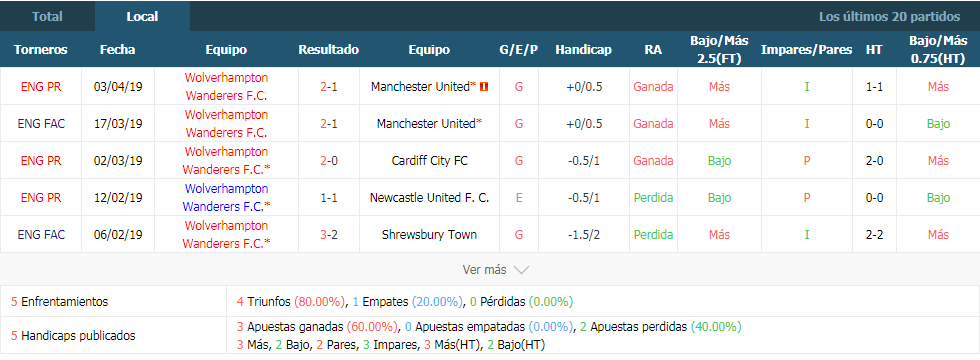Switch to the Total tab
This screenshot has height=360, width=980.
click(48, 17)
